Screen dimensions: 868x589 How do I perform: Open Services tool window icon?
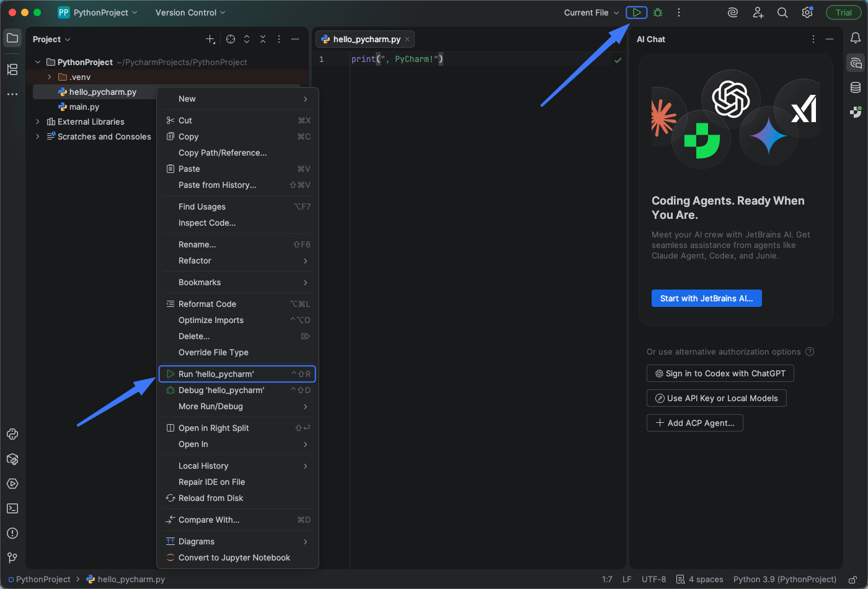tap(12, 484)
